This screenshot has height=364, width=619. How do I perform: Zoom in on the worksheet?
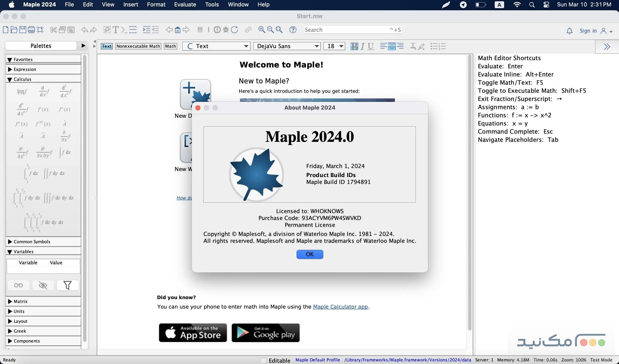[x=262, y=29]
